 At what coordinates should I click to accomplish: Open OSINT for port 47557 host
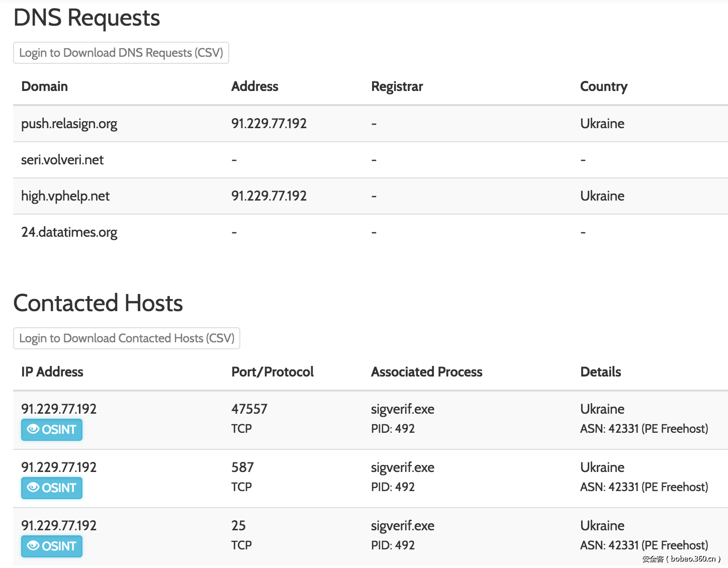52,430
